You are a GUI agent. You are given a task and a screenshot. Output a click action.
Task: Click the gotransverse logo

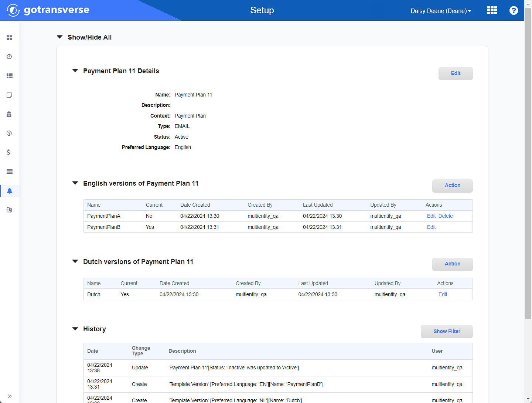48,10
